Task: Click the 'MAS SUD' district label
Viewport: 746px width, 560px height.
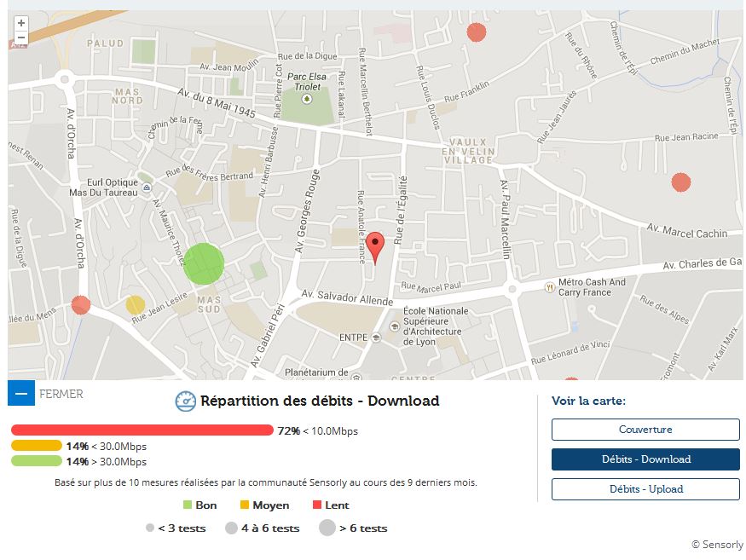Action: [x=209, y=304]
